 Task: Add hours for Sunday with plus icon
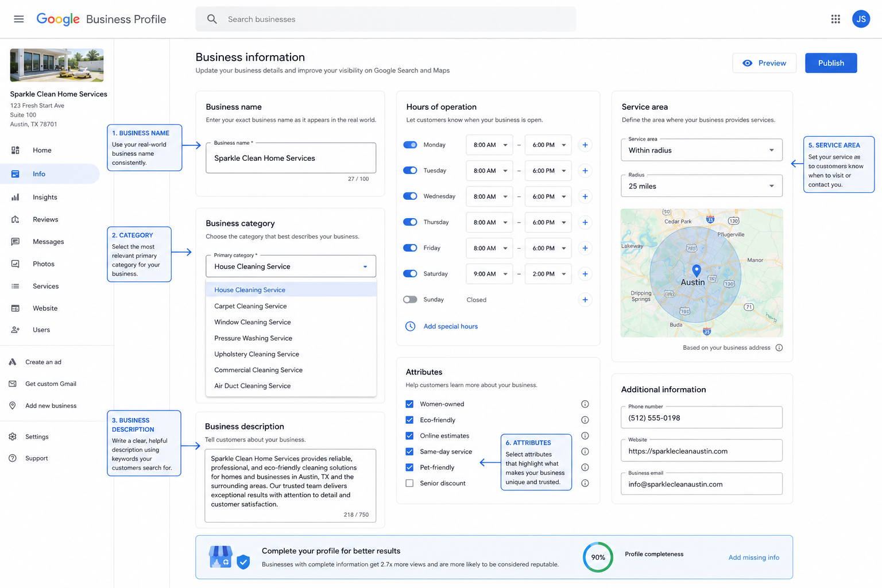coord(585,300)
